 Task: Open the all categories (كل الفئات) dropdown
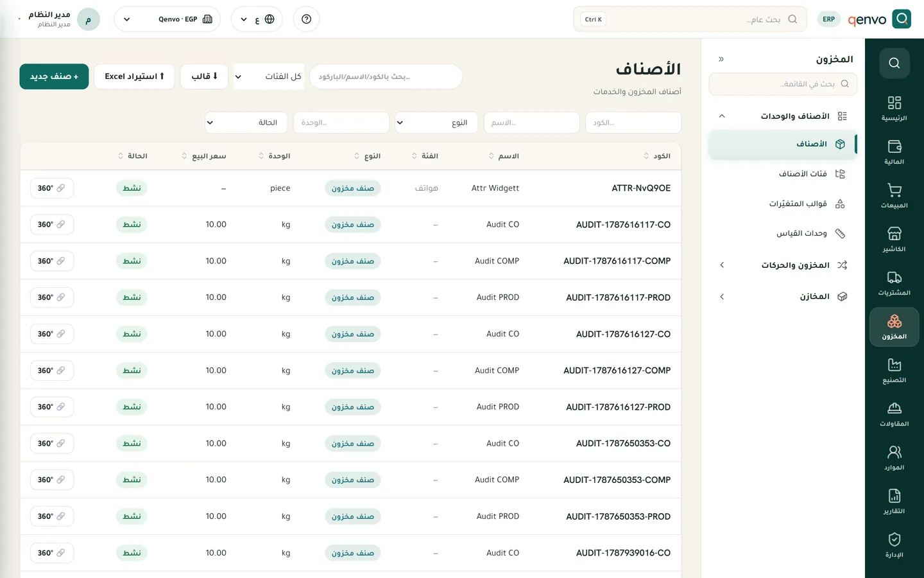coord(268,76)
